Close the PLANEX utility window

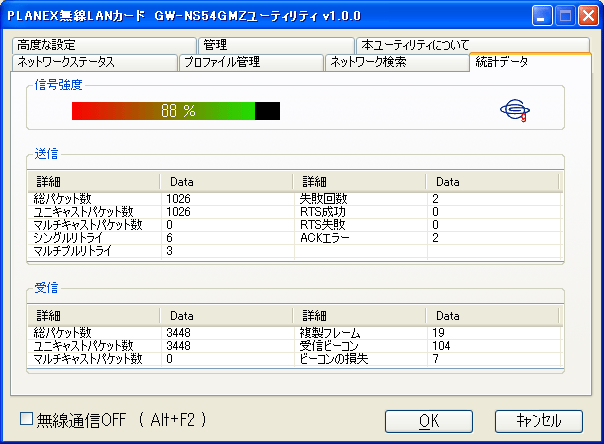588,16
